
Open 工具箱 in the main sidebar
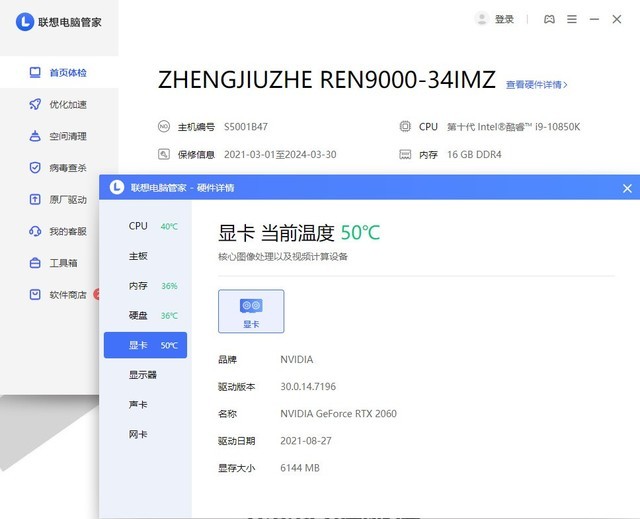(50, 263)
